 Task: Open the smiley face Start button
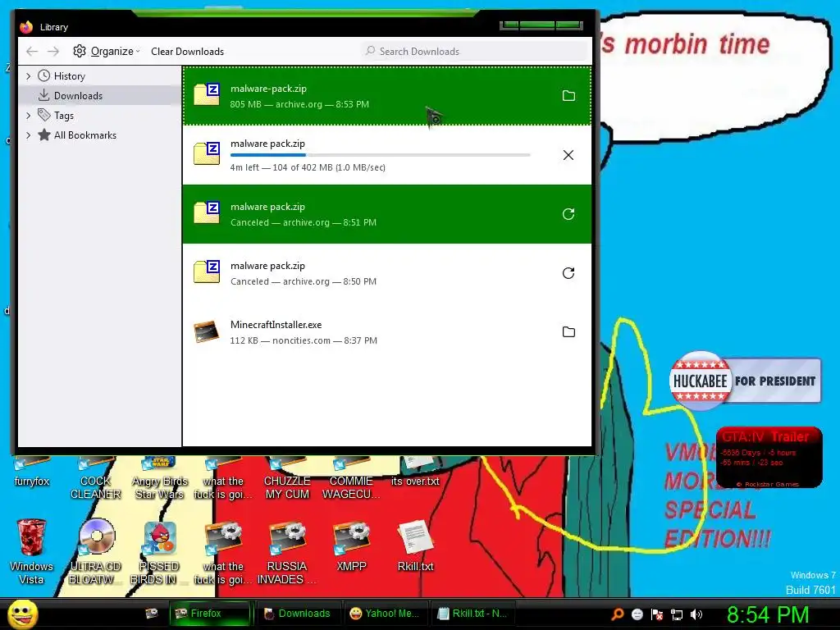point(22,614)
